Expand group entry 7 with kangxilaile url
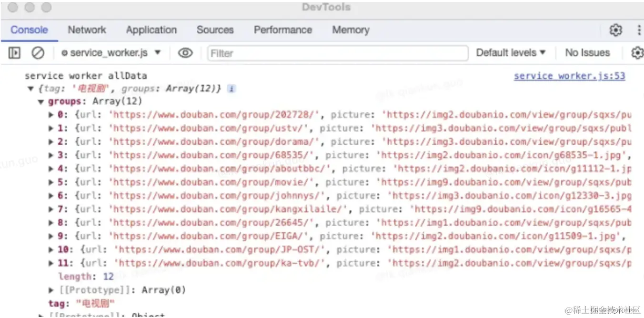This screenshot has width=644, height=318. 51,209
